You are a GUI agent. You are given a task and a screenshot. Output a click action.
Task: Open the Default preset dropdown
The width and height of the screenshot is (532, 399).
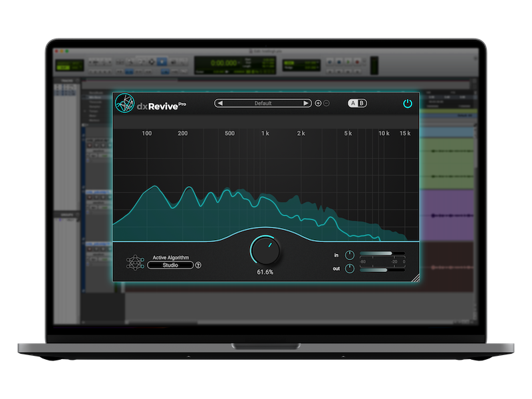(263, 104)
